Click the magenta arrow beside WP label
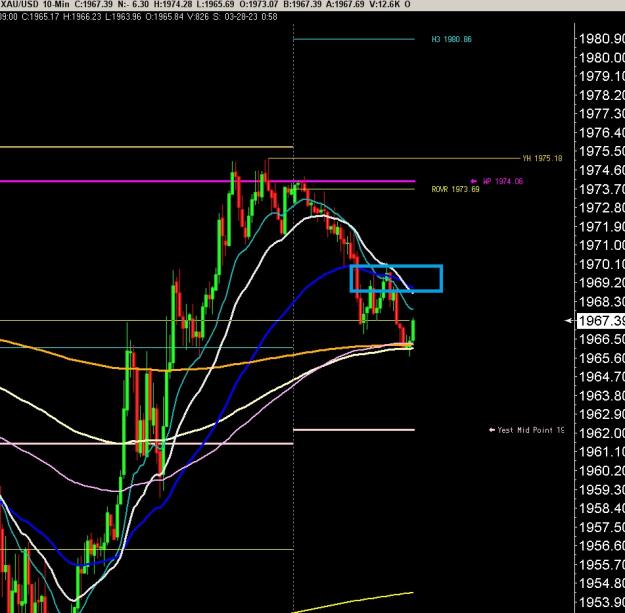The height and width of the screenshot is (613, 625). [x=474, y=181]
